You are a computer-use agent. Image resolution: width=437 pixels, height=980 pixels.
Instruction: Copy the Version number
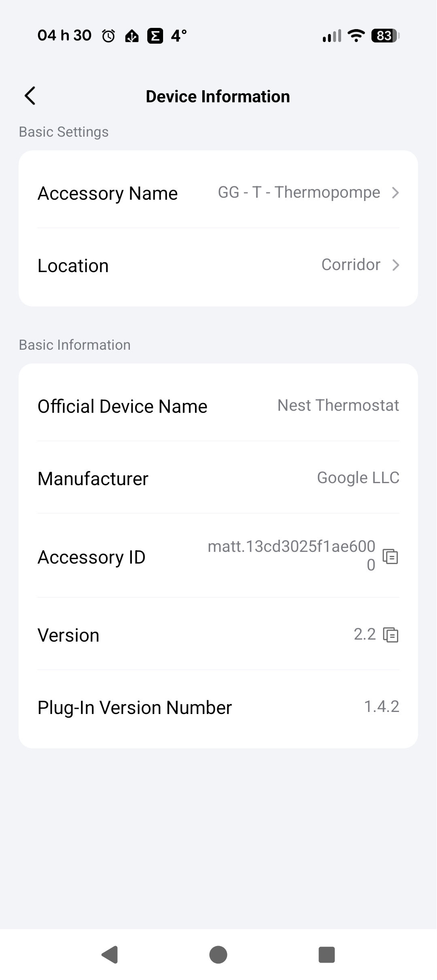pyautogui.click(x=390, y=635)
